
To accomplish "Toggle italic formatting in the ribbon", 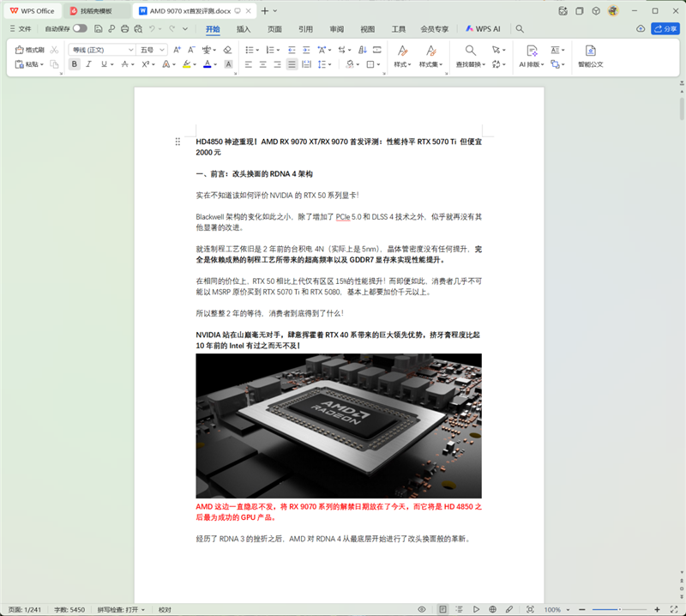I will [x=88, y=64].
